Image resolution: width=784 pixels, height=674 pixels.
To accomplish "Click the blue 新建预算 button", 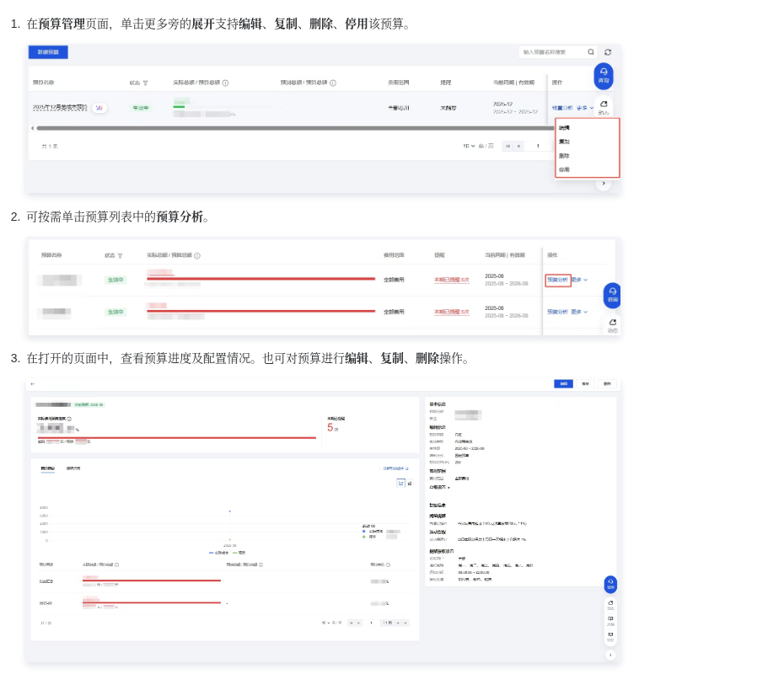I will pos(48,52).
